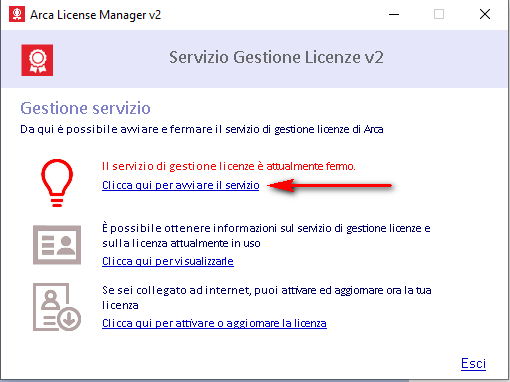
Task: Click the 'È possibile ottenere informazioni' text
Action: [266, 236]
